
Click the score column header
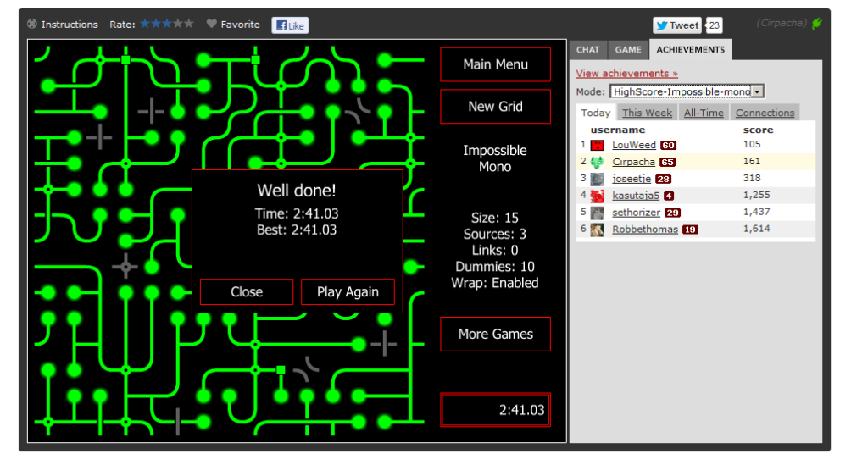pyautogui.click(x=758, y=130)
